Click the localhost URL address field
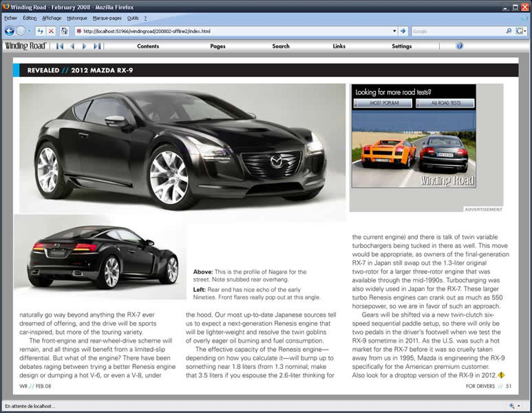 (234, 31)
